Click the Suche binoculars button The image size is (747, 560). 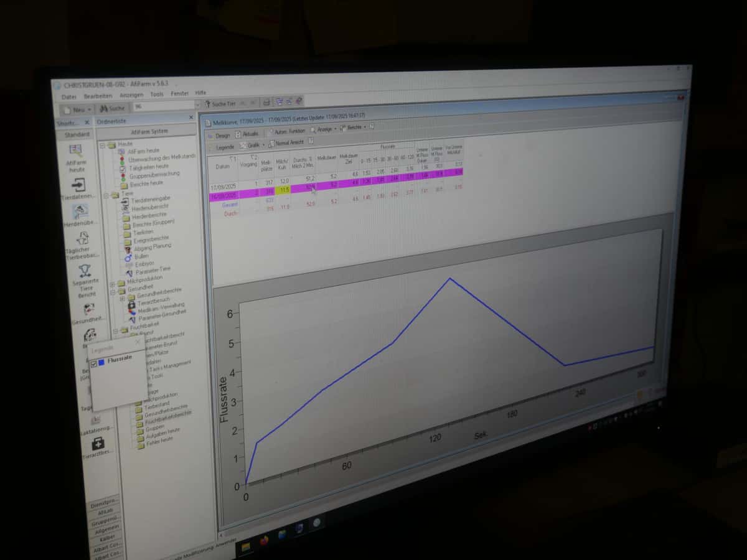[113, 108]
